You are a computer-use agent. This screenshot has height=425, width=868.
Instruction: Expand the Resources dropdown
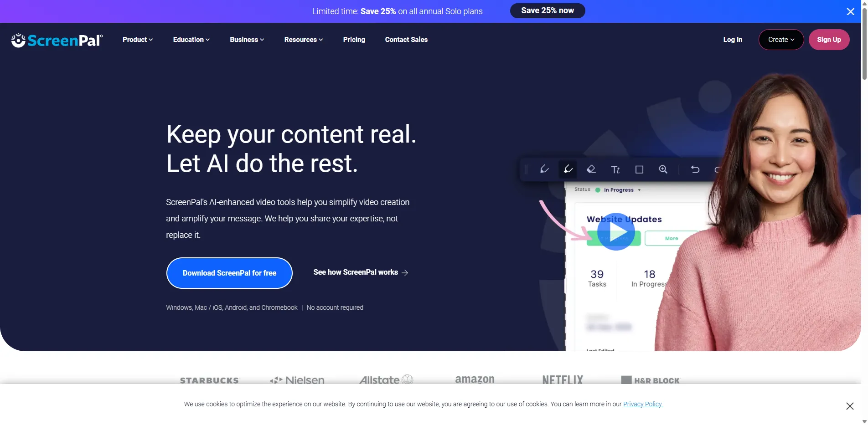[303, 40]
